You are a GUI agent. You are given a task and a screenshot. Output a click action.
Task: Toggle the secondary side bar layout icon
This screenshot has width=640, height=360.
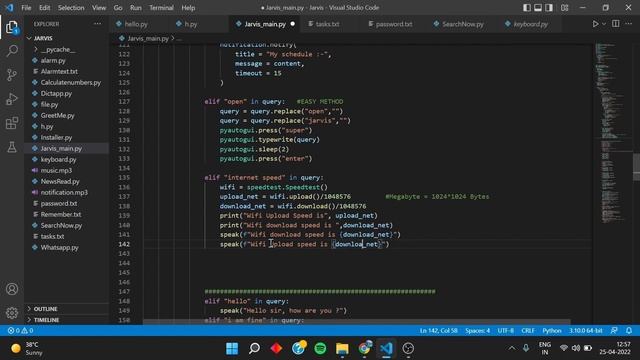[x=549, y=8]
